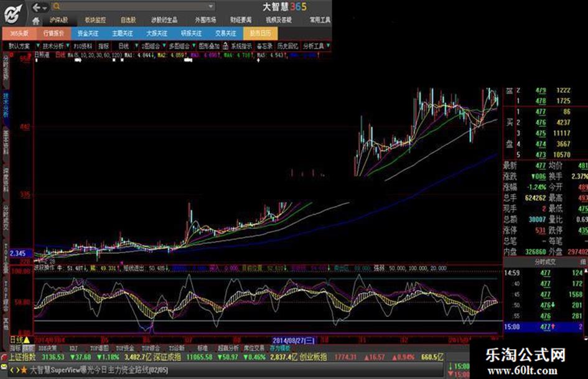Select the 2014/08/27 date marker on timeline
This screenshot has width=588, height=379.
coord(294,340)
